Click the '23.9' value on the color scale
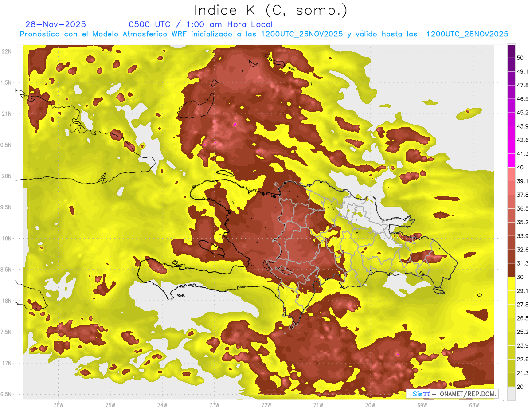Image resolution: width=532 pixels, height=411 pixels. point(523,345)
